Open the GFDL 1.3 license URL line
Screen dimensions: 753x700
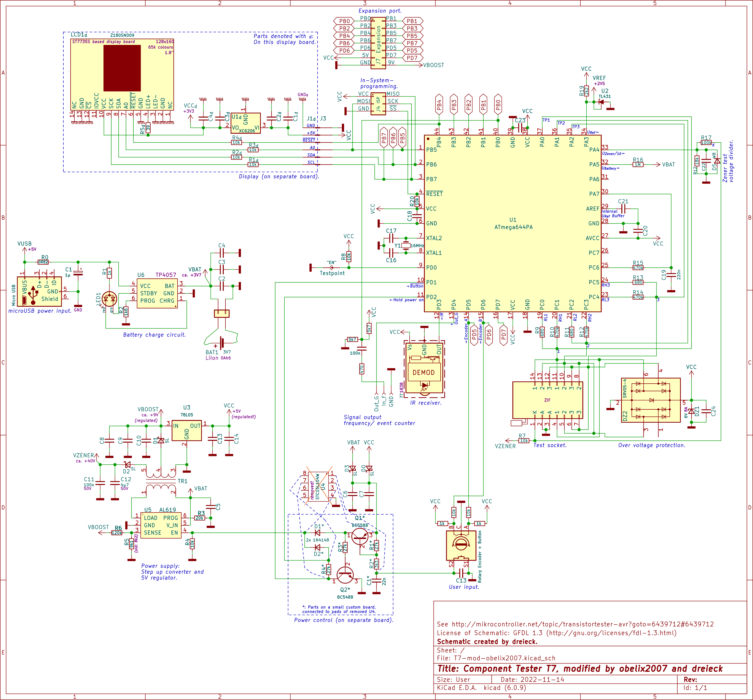557,633
